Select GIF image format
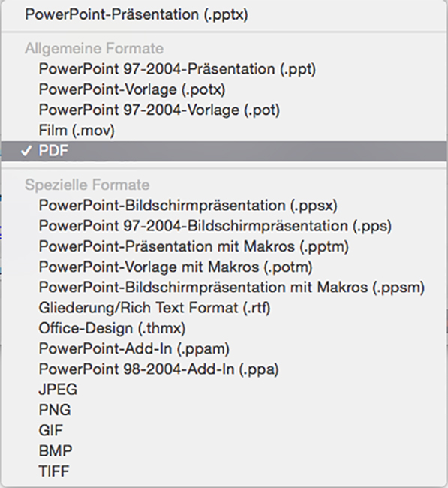The width and height of the screenshot is (448, 488). pos(224,430)
